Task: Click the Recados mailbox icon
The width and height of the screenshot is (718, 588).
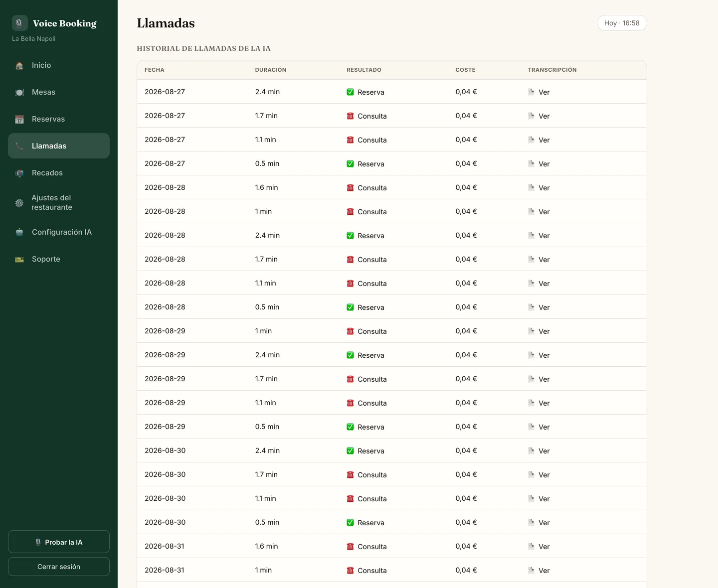Action: pos(19,173)
